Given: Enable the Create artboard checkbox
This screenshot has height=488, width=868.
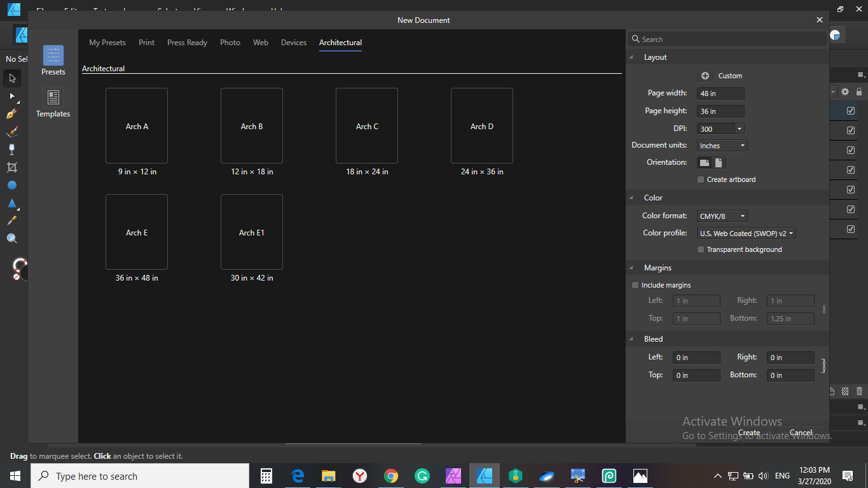Looking at the screenshot, I should (x=701, y=179).
